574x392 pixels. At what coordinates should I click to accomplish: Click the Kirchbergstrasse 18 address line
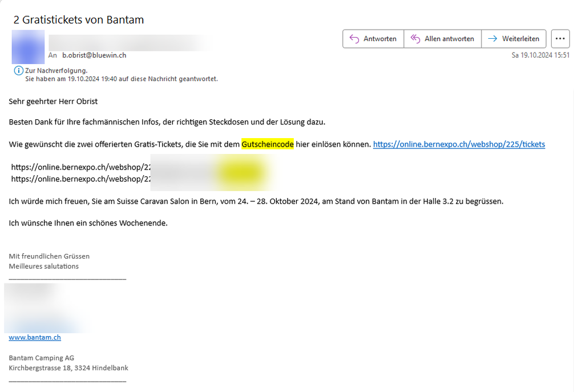[68, 368]
